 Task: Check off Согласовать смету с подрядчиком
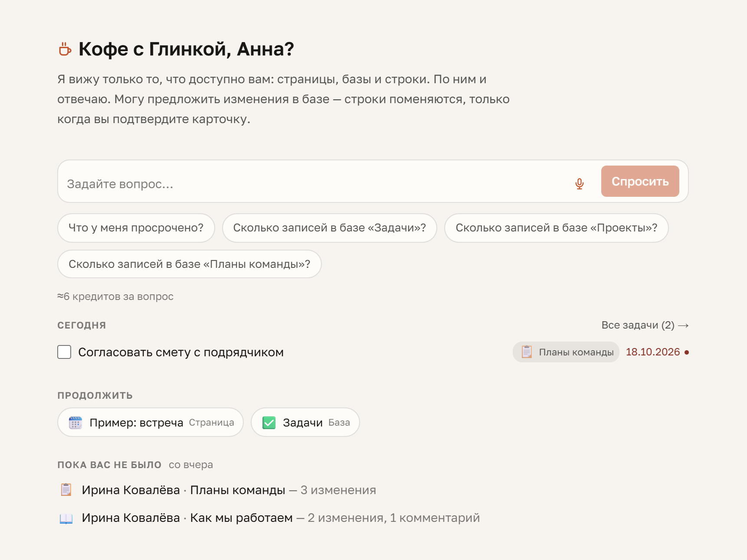coord(64,352)
